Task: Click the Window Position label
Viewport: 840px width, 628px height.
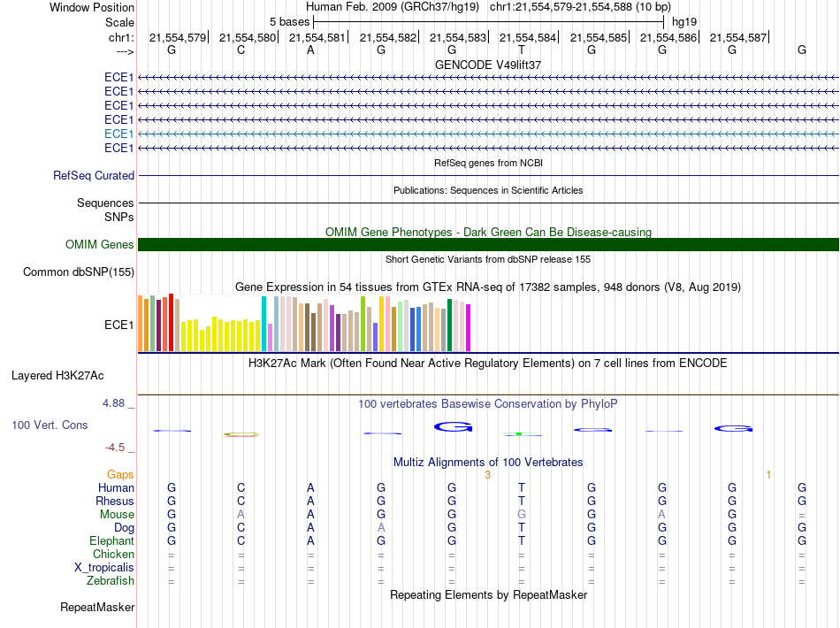Action: pos(92,7)
